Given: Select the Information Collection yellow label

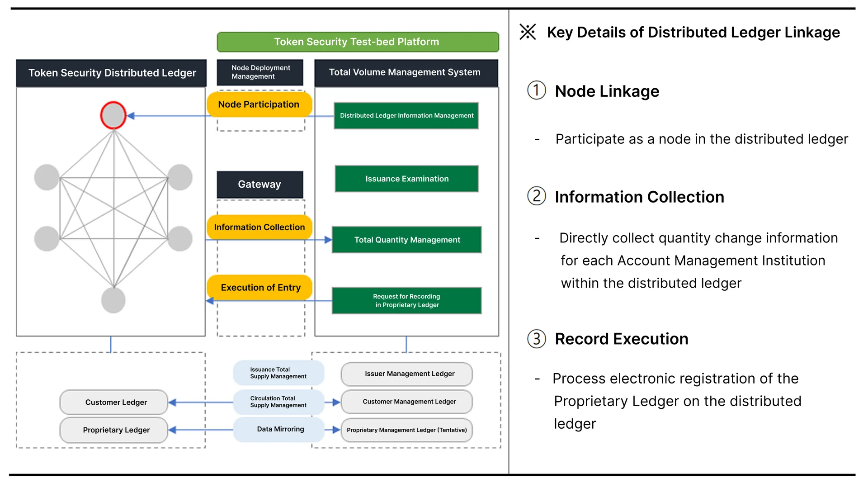Looking at the screenshot, I should point(259,227).
